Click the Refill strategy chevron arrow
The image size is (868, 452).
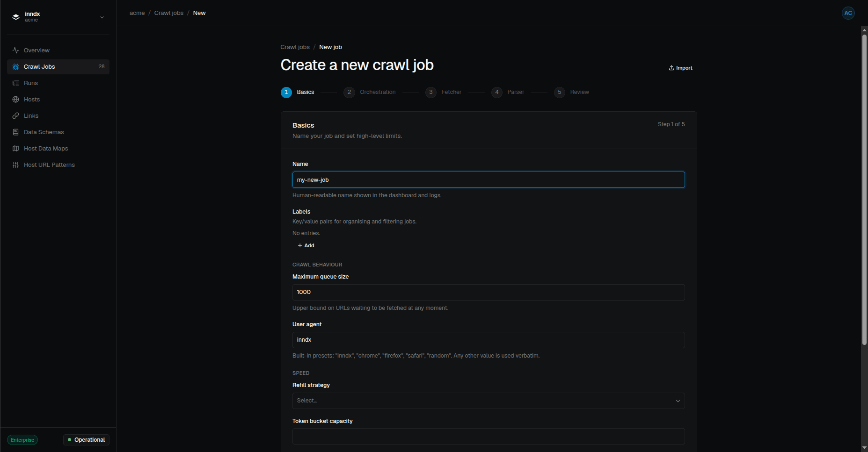click(678, 401)
